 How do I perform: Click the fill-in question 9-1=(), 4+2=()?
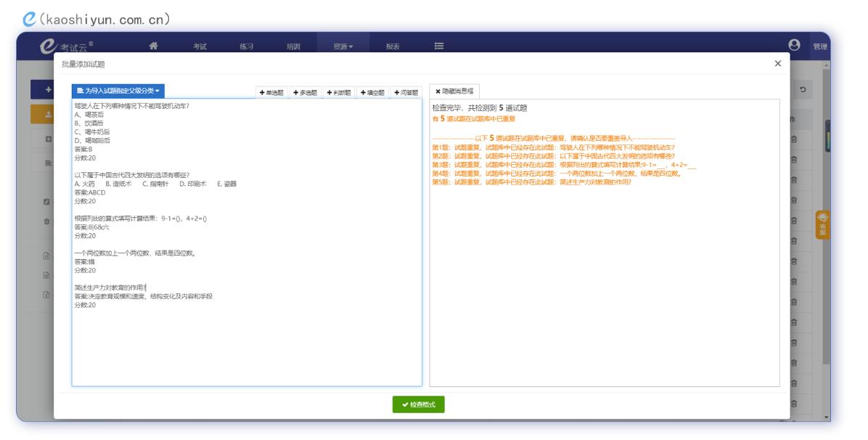(141, 219)
